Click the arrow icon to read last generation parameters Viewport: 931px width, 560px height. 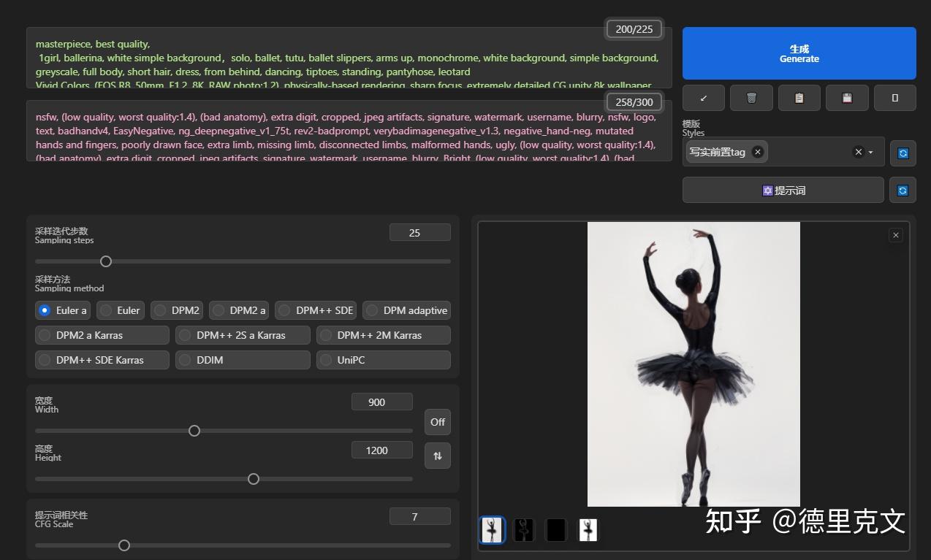pyautogui.click(x=703, y=98)
